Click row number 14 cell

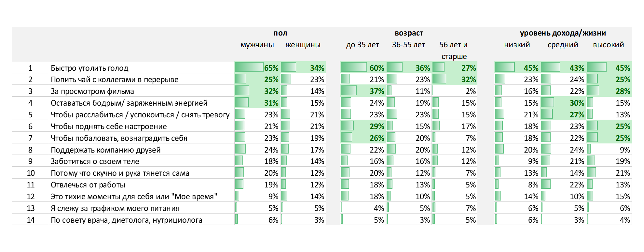(x=31, y=220)
